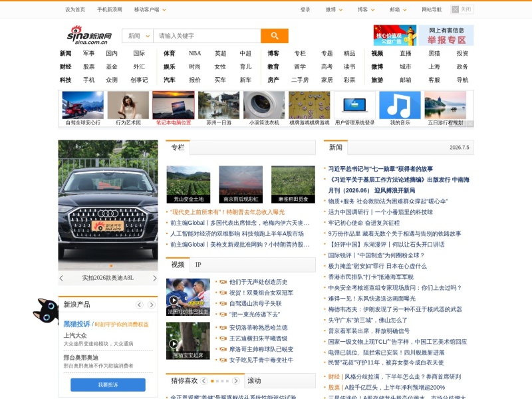Open video link 王艺迪横扫朱芊曦晋级
Image resolution: width=532 pixels, height=399 pixels.
tap(258, 338)
